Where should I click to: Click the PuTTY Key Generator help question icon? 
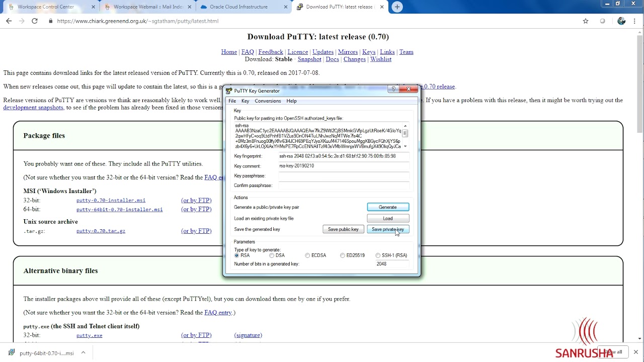click(393, 89)
